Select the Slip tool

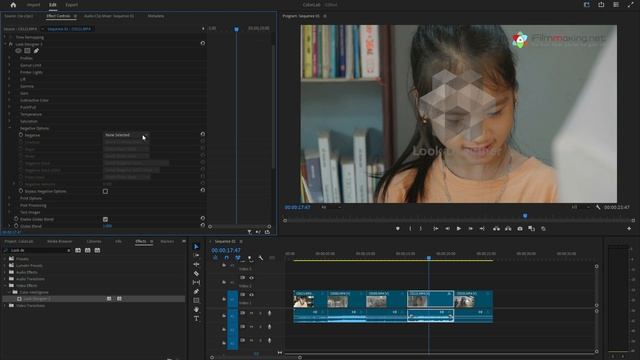pyautogui.click(x=196, y=282)
